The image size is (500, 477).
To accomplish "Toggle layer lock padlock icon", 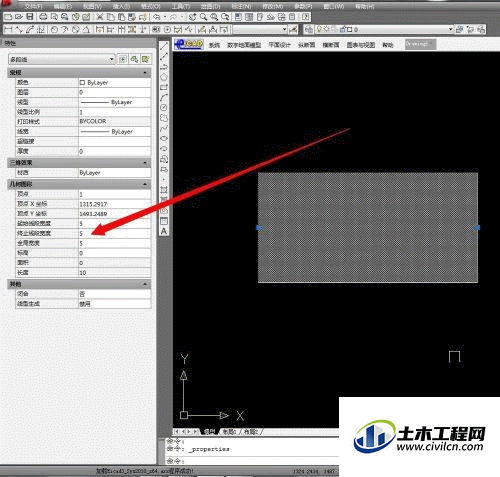I will (x=342, y=29).
